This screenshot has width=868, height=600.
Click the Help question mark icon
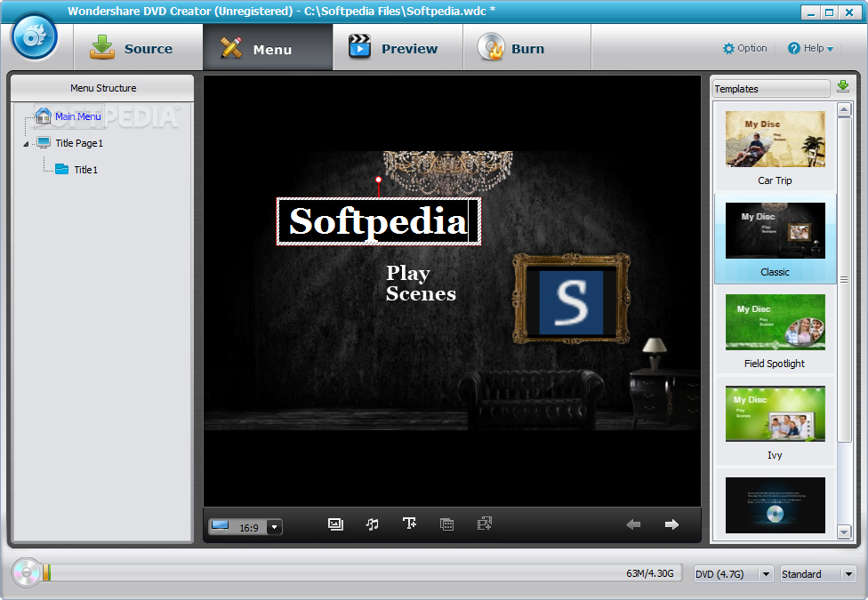pos(794,48)
